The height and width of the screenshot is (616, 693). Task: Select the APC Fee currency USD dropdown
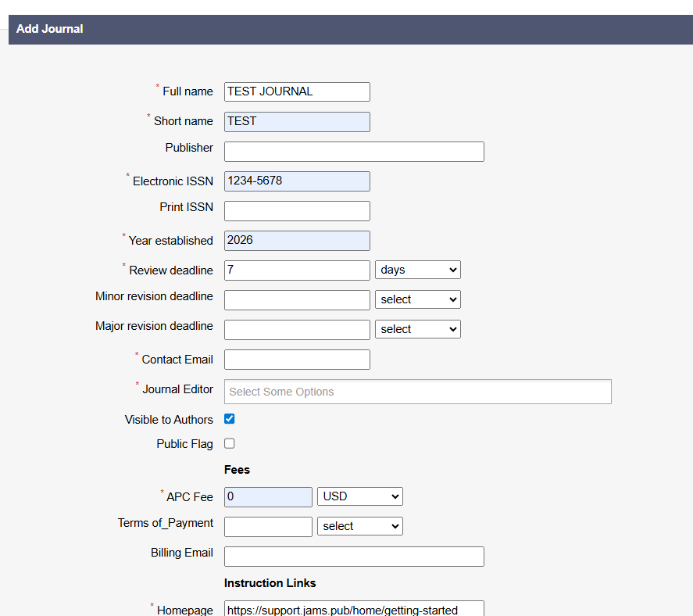click(359, 496)
